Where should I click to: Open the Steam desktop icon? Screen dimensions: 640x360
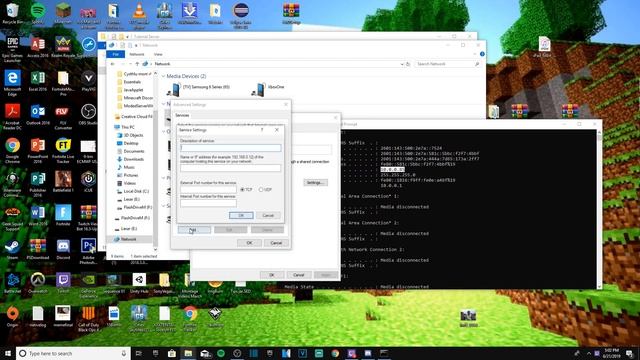tap(12, 249)
